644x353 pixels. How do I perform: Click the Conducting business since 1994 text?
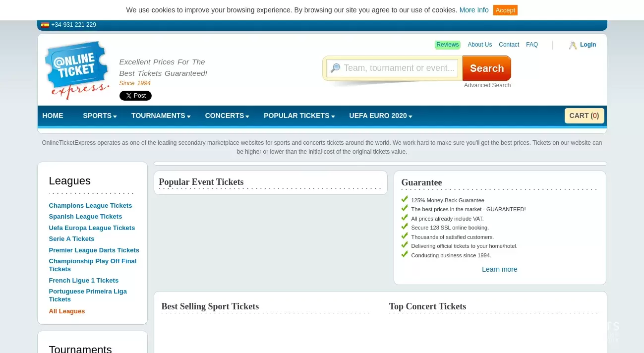451,255
